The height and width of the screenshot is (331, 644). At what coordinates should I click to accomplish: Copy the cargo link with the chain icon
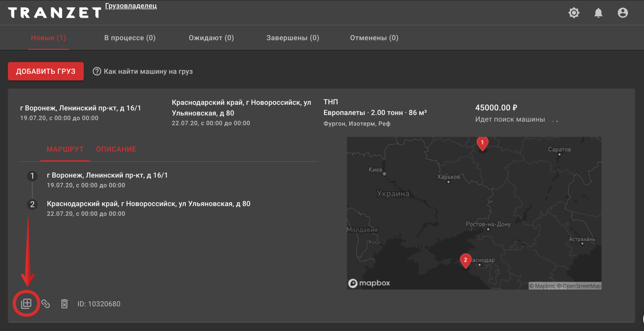pos(46,304)
